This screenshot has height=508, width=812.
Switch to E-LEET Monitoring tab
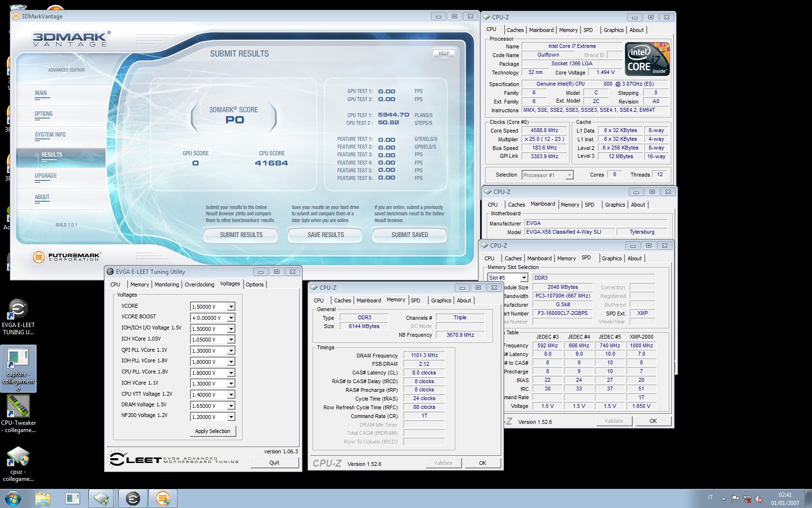coord(167,284)
